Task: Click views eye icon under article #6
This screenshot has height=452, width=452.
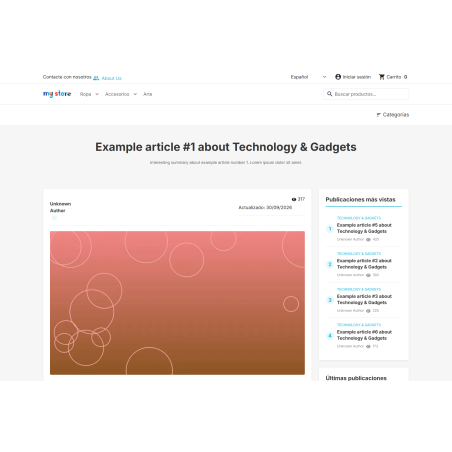Action: tap(368, 346)
